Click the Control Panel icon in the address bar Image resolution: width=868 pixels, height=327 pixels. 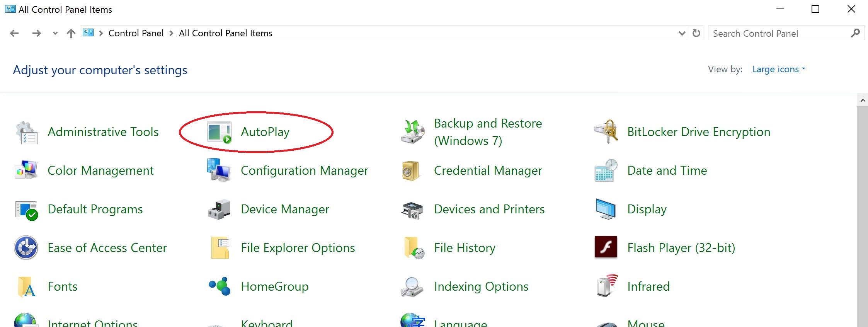(x=88, y=33)
